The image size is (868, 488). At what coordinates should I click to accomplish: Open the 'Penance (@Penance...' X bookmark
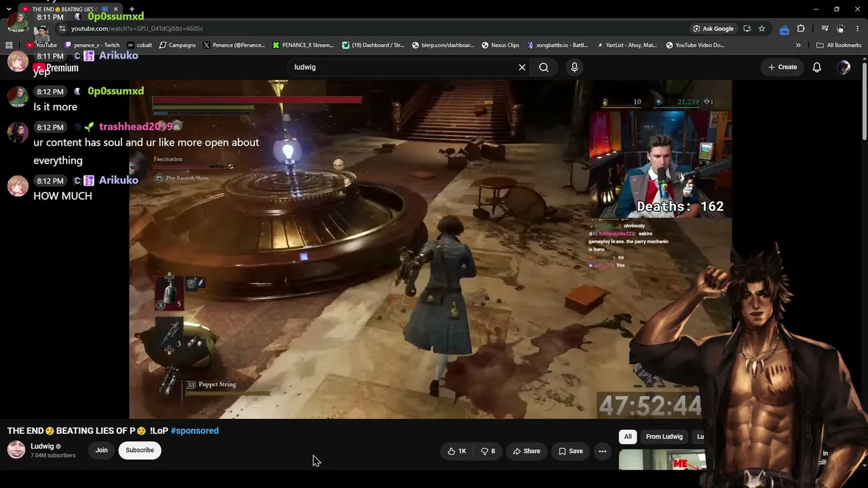234,45
